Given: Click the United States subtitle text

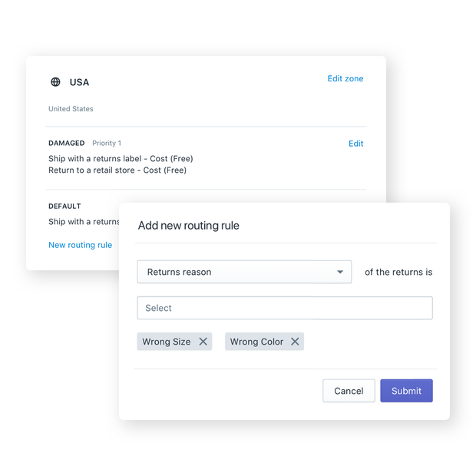Looking at the screenshot, I should coord(71,109).
